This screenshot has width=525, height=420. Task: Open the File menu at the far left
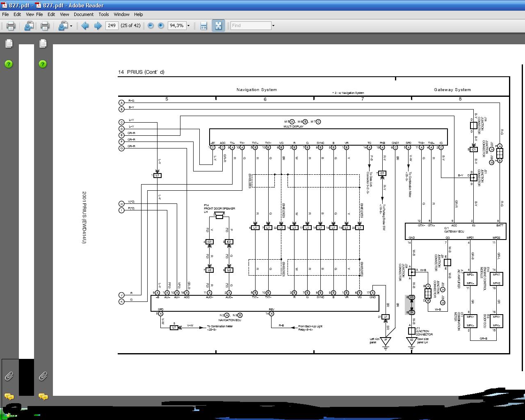[6, 14]
